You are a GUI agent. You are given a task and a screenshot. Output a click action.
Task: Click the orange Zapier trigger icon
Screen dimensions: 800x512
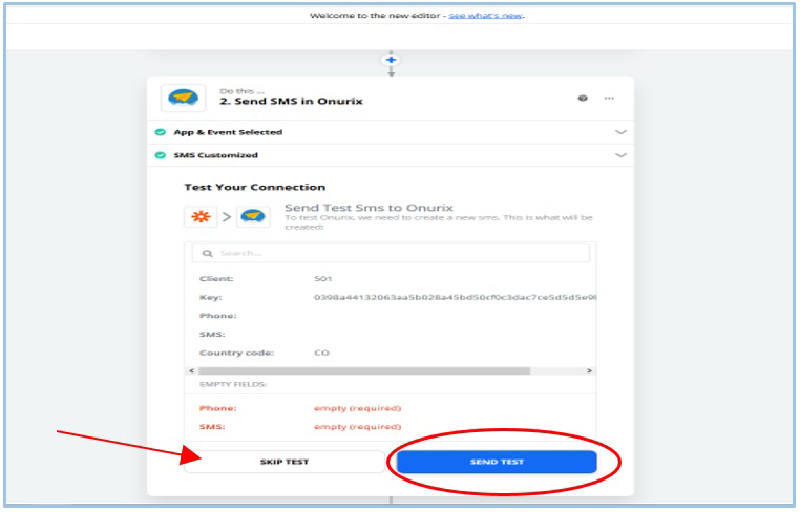(x=201, y=217)
